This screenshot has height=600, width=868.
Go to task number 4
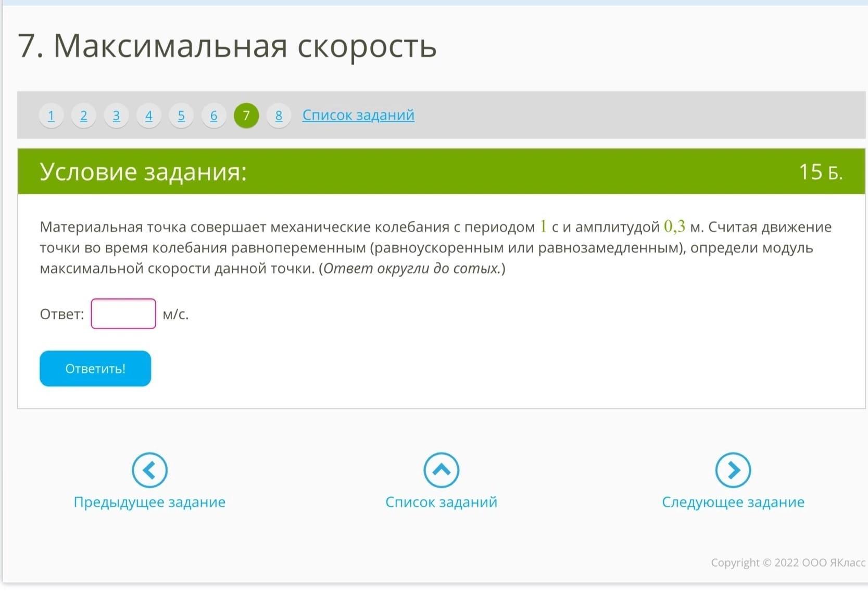pos(148,116)
